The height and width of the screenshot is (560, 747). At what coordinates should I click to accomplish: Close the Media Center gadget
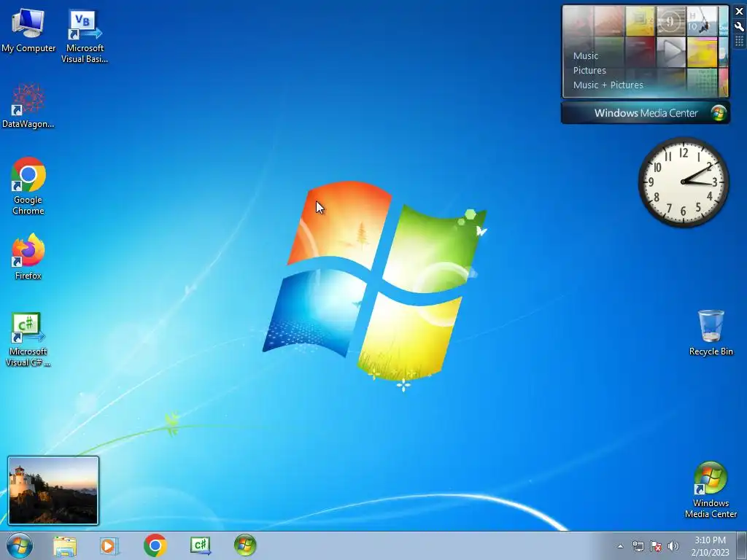point(739,12)
